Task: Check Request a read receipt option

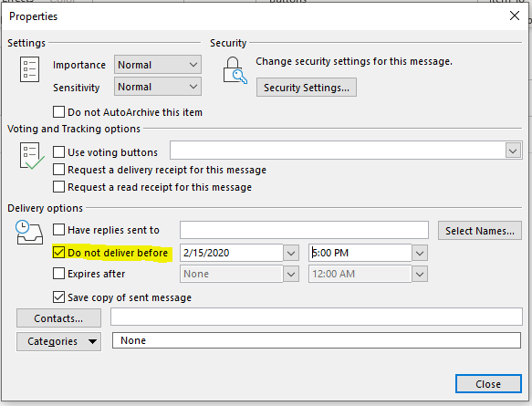Action: 58,186
